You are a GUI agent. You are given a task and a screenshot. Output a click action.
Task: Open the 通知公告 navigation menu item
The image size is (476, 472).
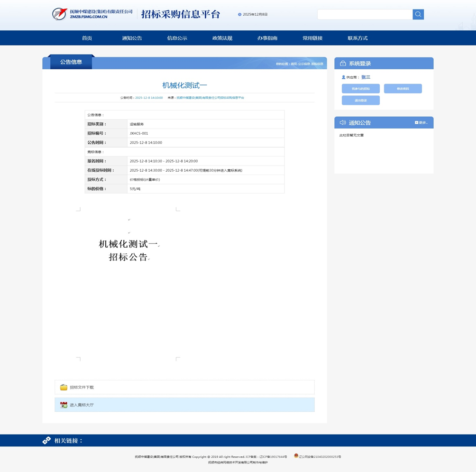[132, 38]
